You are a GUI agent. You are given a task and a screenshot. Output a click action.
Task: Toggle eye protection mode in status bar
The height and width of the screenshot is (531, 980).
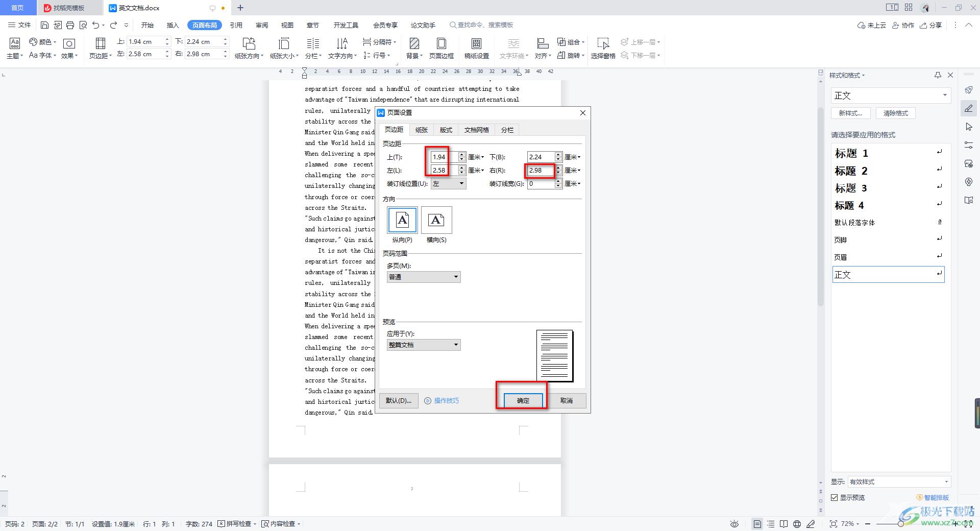coord(734,524)
